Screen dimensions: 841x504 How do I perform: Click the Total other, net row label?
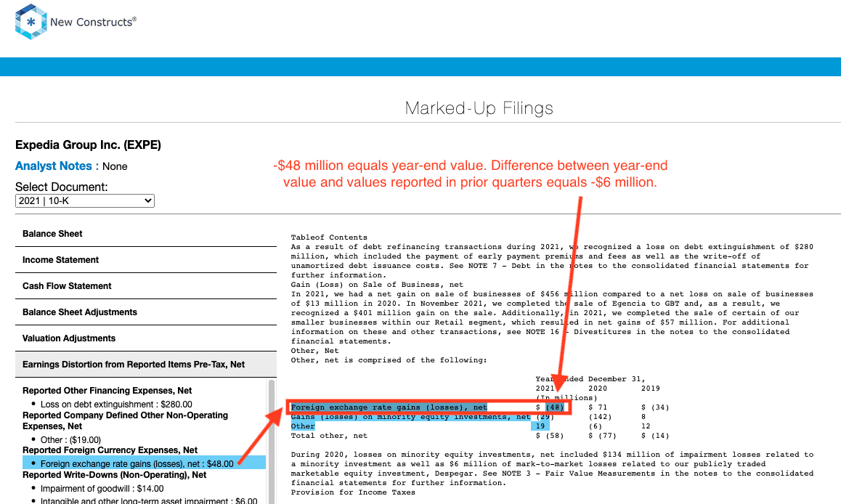point(329,435)
